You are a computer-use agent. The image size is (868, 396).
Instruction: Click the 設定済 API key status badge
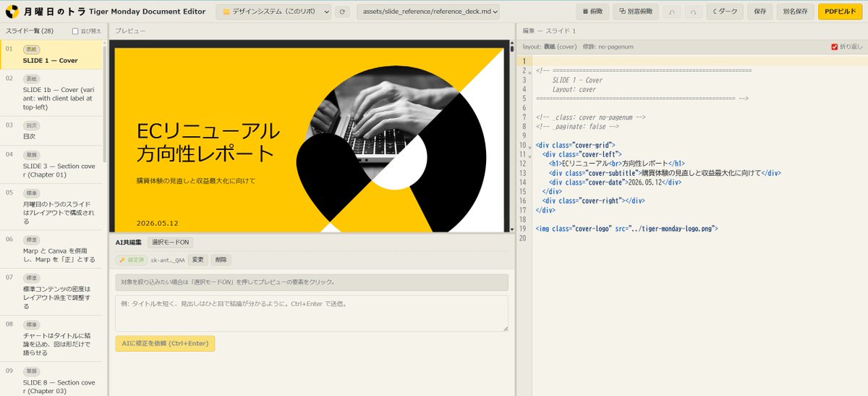(131, 260)
